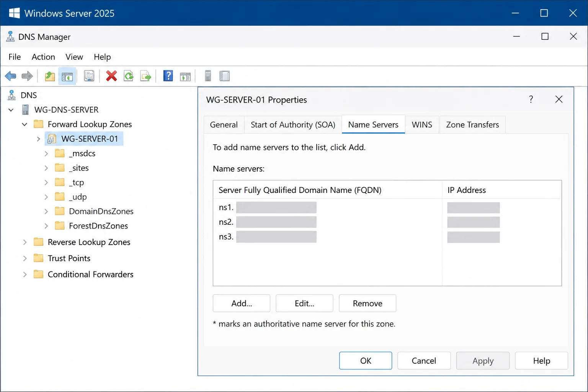Select the ns1. name server row

point(387,207)
